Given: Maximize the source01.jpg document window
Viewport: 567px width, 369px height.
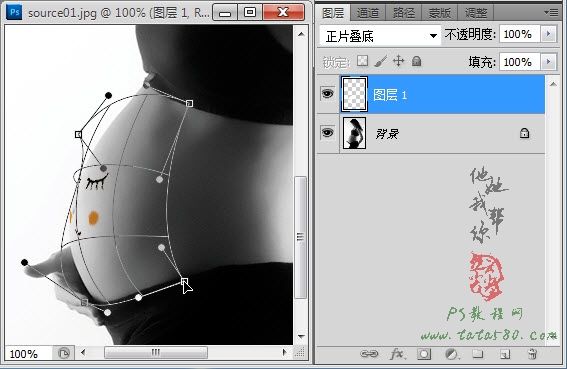Looking at the screenshot, I should point(250,13).
